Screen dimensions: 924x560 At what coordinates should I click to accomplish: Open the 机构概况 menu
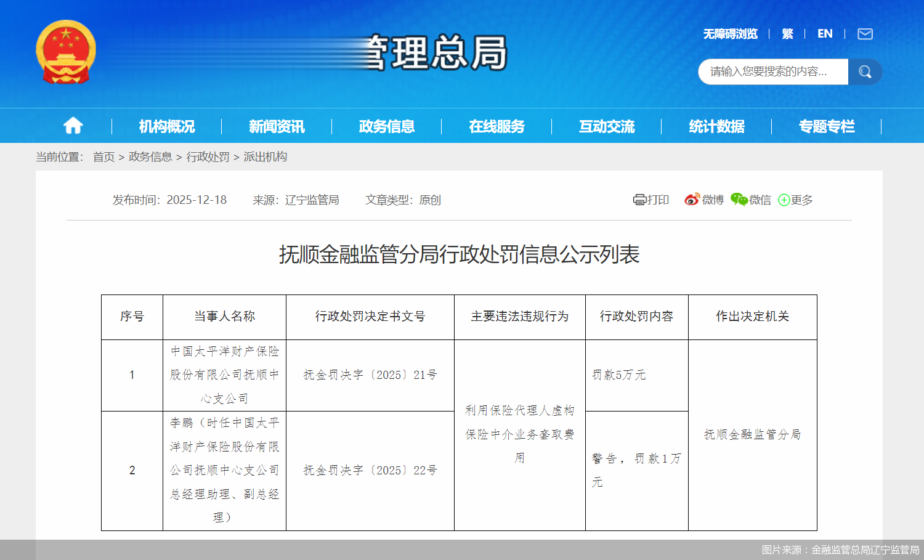point(167,126)
